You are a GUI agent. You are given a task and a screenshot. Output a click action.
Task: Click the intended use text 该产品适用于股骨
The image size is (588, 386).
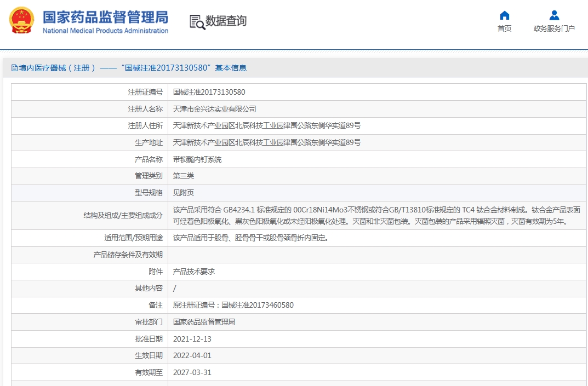pyautogui.click(x=250, y=238)
